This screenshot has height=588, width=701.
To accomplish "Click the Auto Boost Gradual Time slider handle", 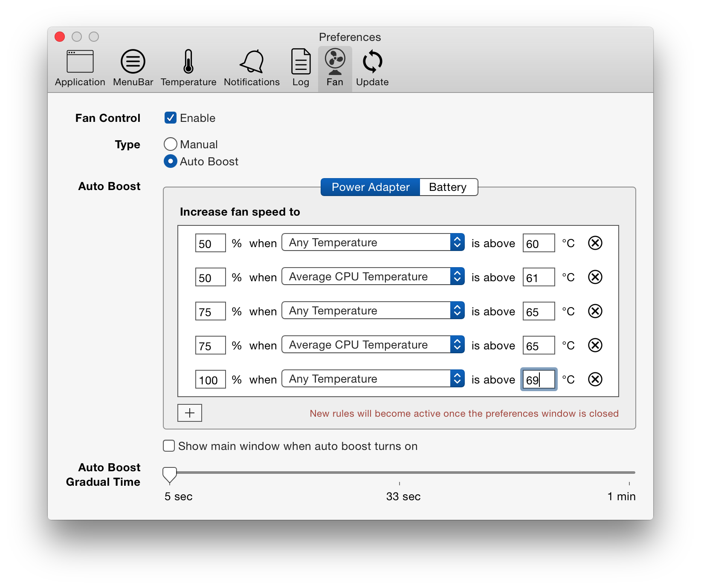I will (x=170, y=475).
